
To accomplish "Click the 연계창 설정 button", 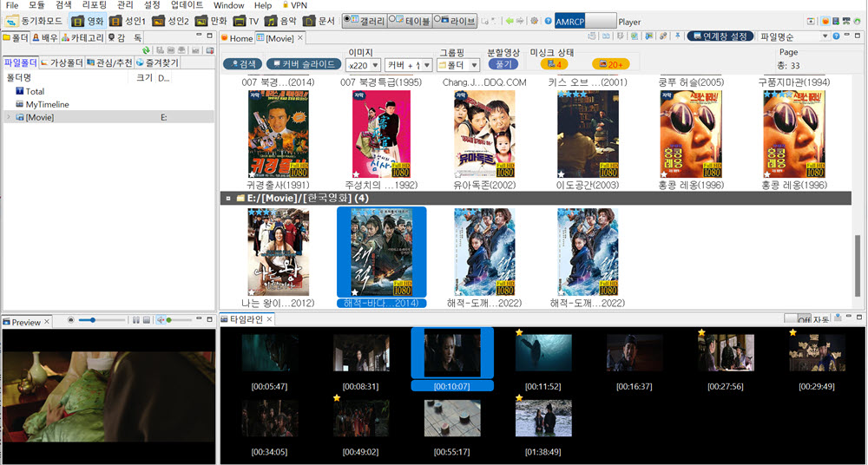I will pyautogui.click(x=720, y=36).
